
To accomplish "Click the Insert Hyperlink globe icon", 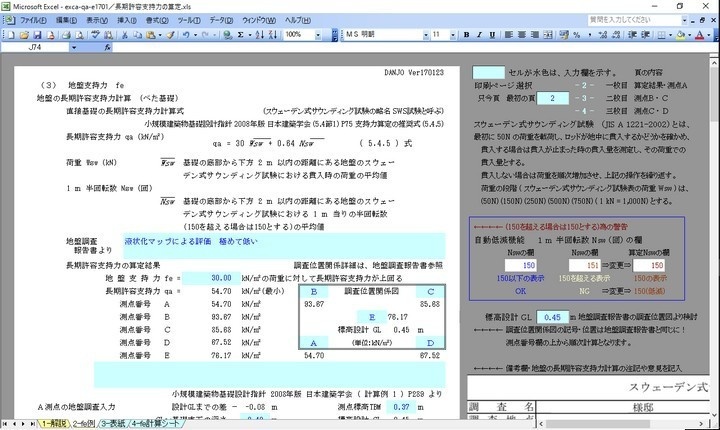I will (227, 35).
